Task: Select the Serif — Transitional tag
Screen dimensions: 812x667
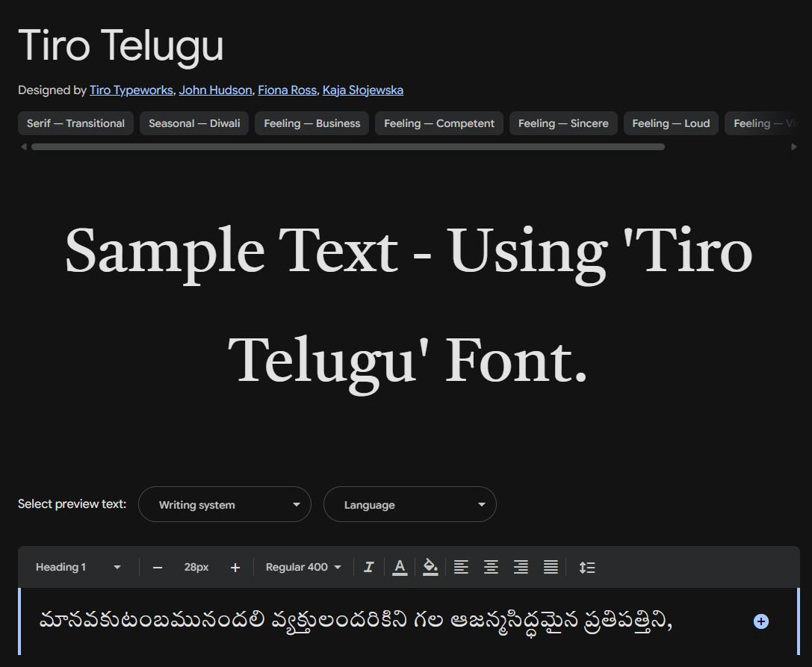Action: tap(75, 123)
